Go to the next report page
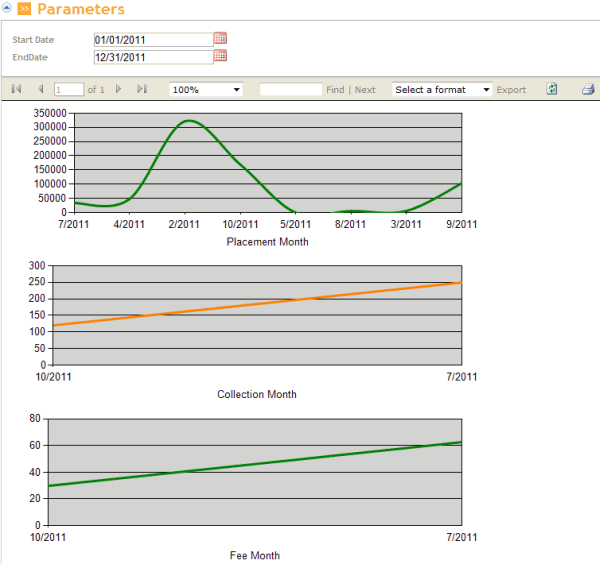 point(118,89)
